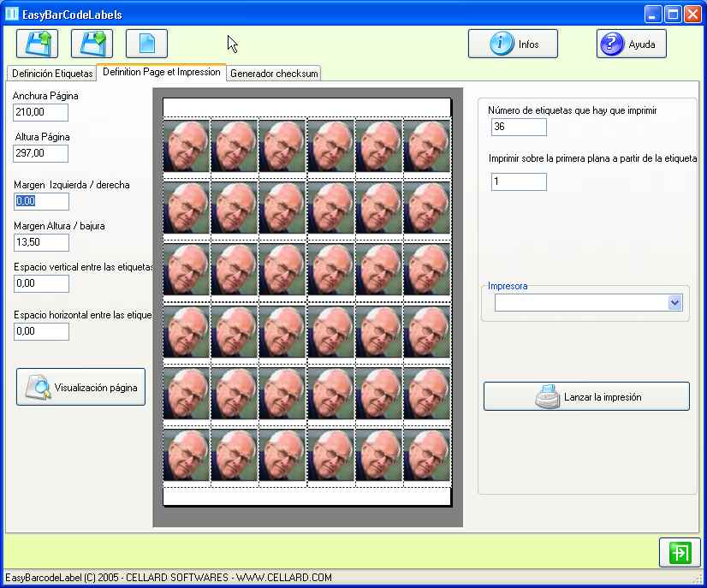The image size is (707, 588).
Task: Click the number of labels field showing 36
Action: coord(519,128)
